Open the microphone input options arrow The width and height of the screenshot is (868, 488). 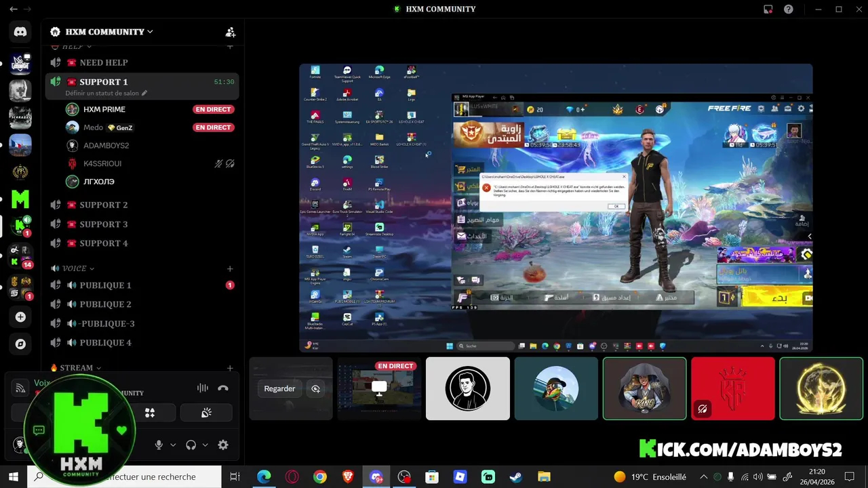(x=173, y=445)
